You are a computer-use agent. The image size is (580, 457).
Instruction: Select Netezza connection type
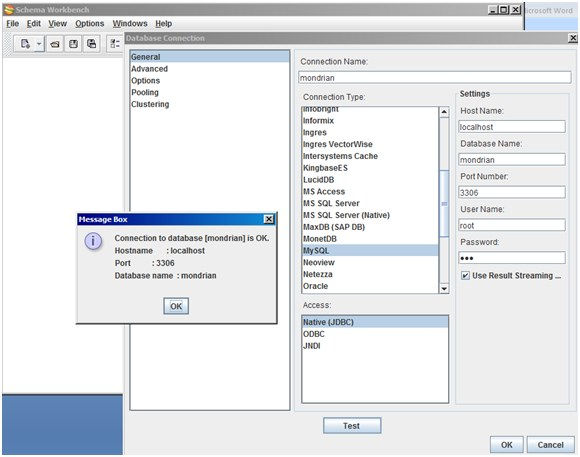[x=370, y=274]
